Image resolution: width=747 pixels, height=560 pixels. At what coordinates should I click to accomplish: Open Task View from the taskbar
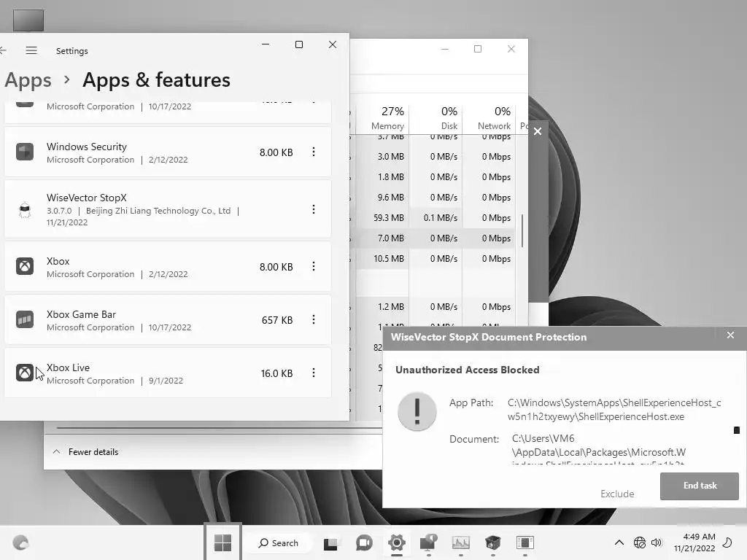[x=330, y=542]
